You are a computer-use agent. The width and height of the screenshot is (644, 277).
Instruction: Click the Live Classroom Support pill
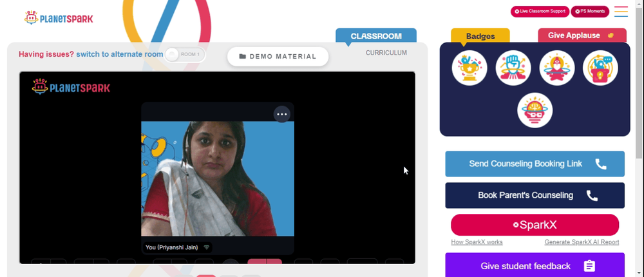540,12
